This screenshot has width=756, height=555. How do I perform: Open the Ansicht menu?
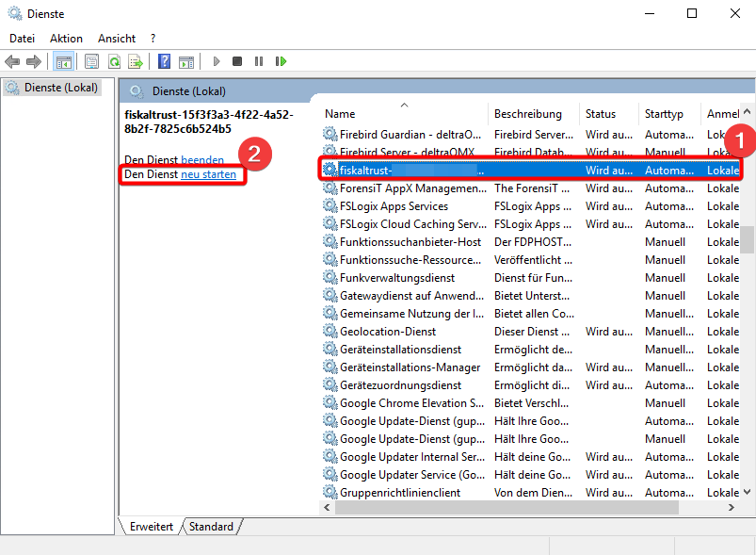117,39
